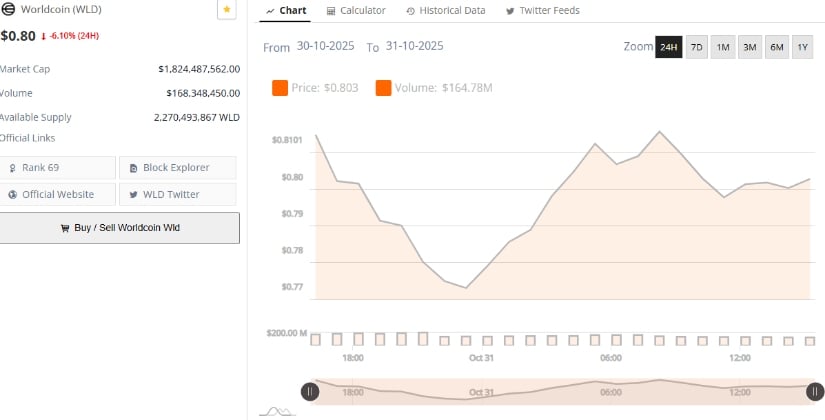The image size is (825, 420).
Task: Click the clock icon in Historical Data tab
Action: [410, 11]
